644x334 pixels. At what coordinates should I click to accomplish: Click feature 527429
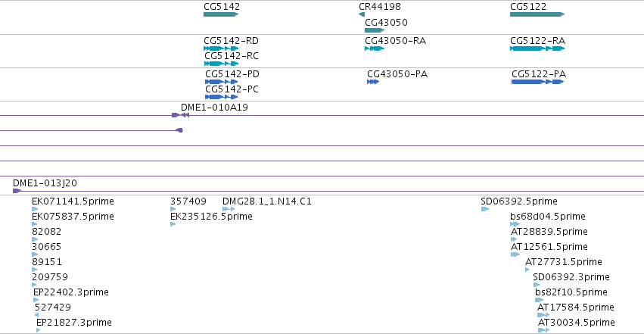coord(52,307)
